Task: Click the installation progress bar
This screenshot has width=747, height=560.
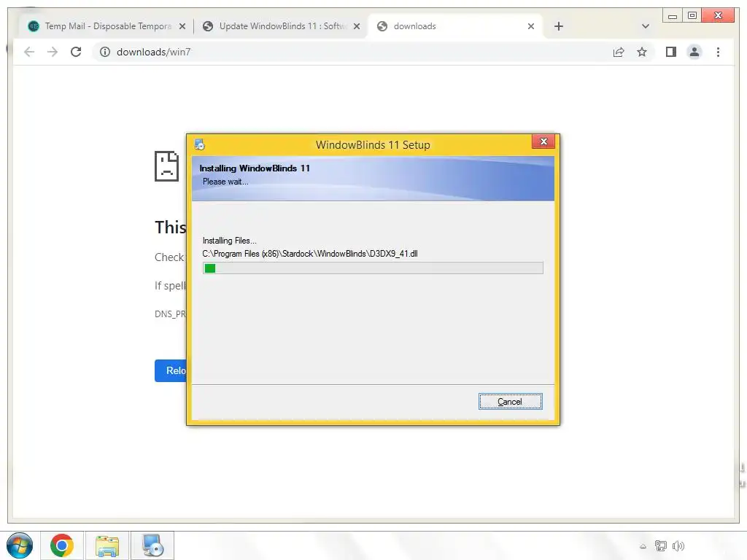Action: (x=373, y=268)
